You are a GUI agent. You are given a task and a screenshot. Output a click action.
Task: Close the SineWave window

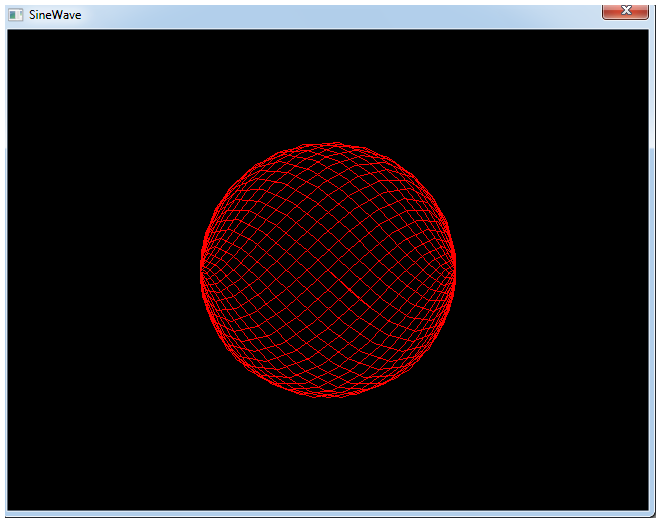pyautogui.click(x=625, y=11)
